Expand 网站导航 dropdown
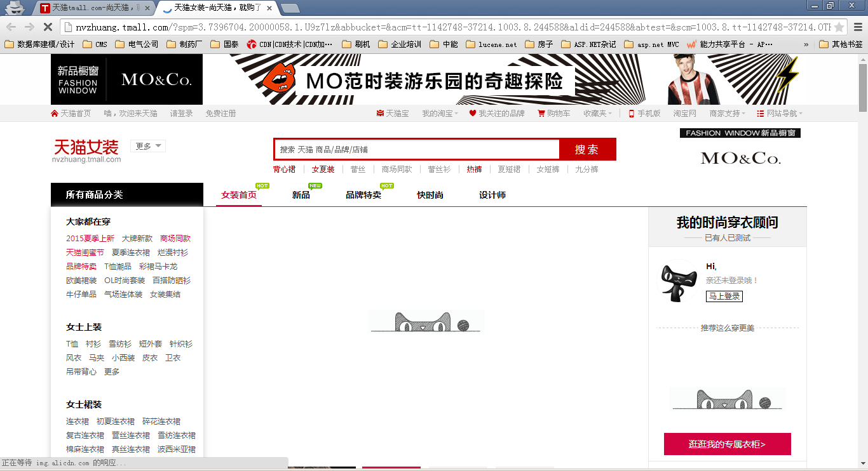The width and height of the screenshot is (868, 471). [x=780, y=113]
